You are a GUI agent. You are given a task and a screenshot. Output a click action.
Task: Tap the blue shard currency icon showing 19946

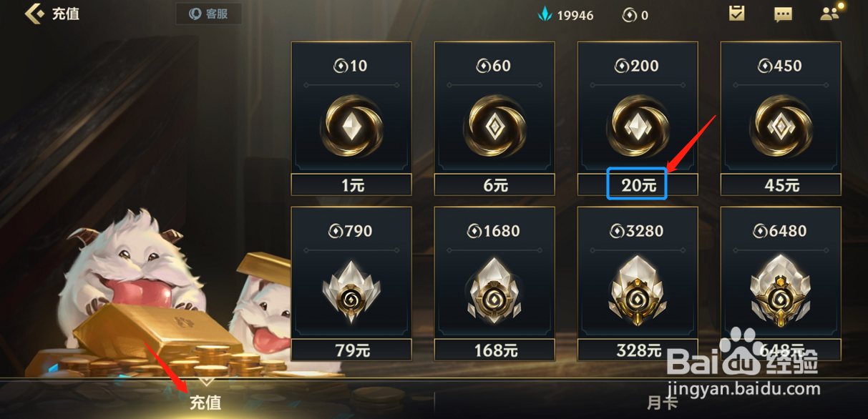(545, 14)
